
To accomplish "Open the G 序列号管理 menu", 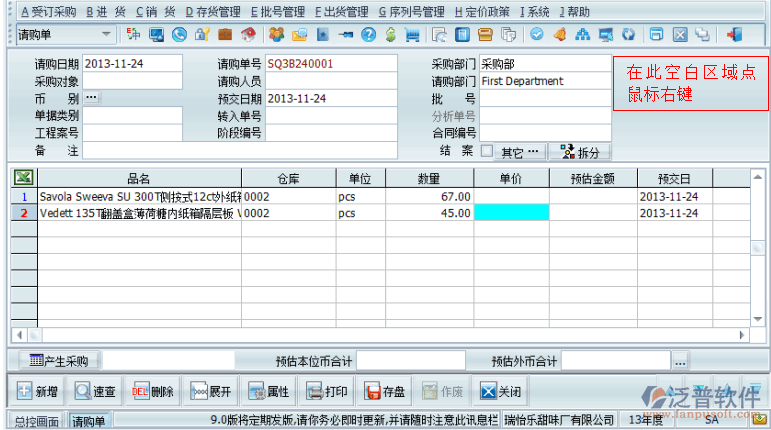I will [412, 12].
